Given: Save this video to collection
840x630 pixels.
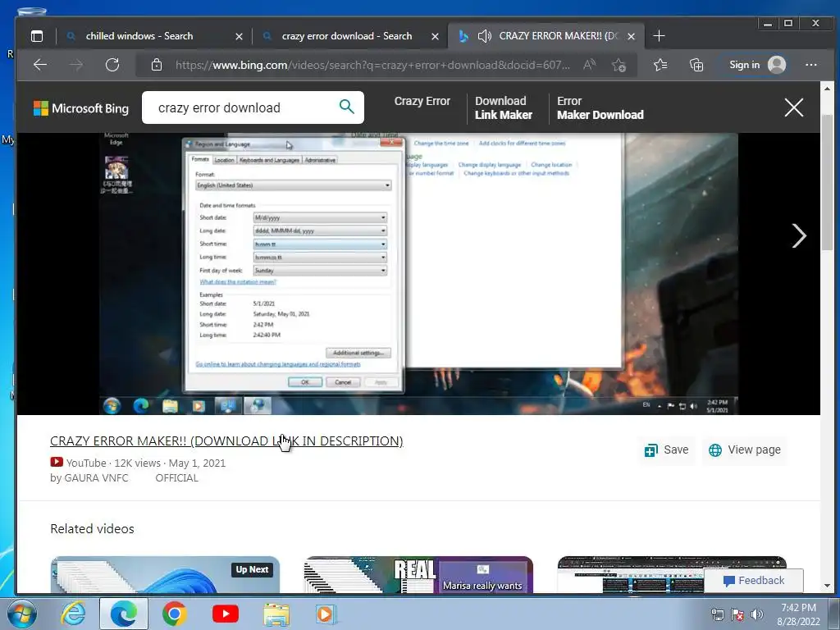Looking at the screenshot, I should (x=666, y=450).
